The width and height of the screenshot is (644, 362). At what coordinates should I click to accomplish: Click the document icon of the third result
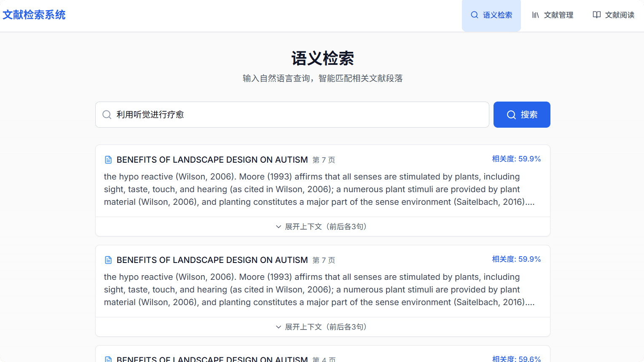[x=108, y=359]
